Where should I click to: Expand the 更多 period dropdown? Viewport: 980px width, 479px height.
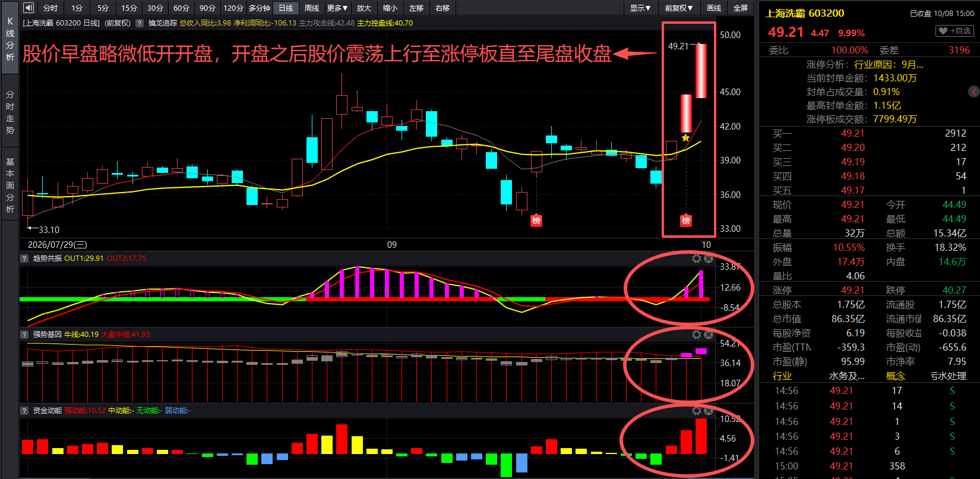(337, 8)
